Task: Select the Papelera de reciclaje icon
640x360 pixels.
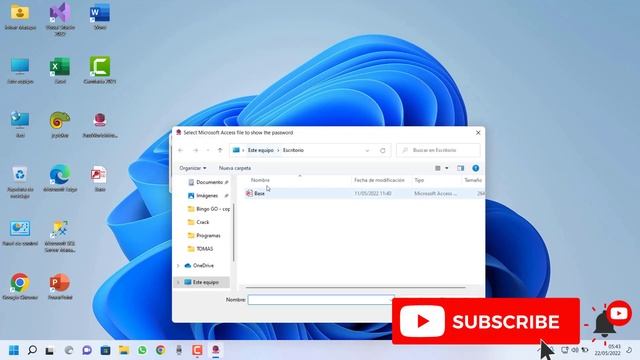Action: [20, 182]
